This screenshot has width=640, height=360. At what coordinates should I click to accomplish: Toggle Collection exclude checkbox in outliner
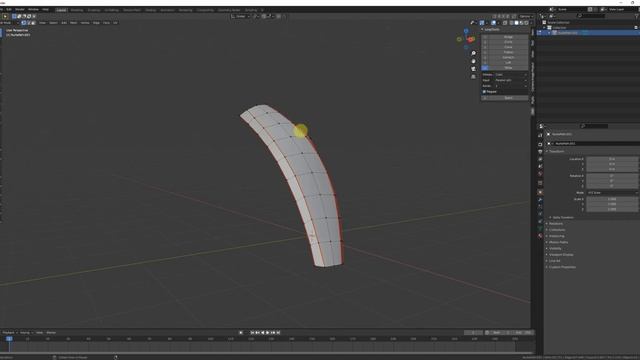636,27
